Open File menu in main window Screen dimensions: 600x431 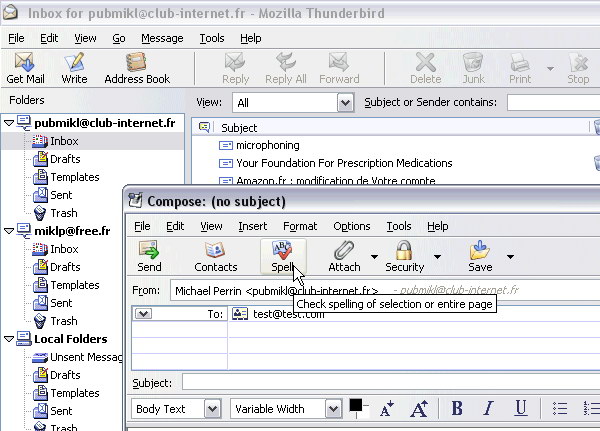point(16,38)
